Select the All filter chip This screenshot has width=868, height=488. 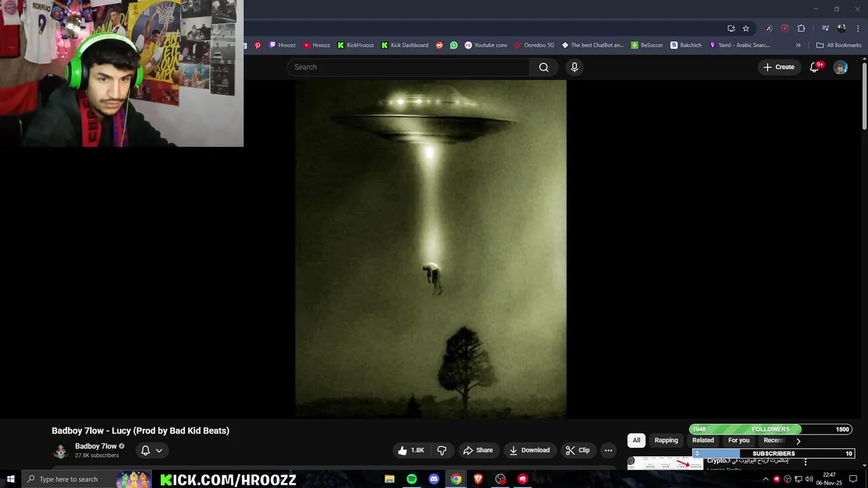tap(636, 441)
